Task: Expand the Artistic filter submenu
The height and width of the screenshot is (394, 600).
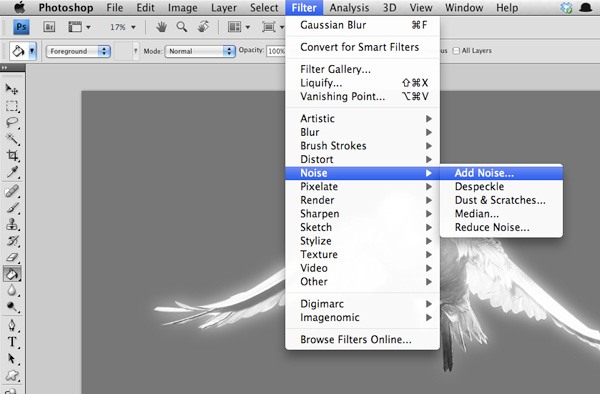Action: click(363, 119)
